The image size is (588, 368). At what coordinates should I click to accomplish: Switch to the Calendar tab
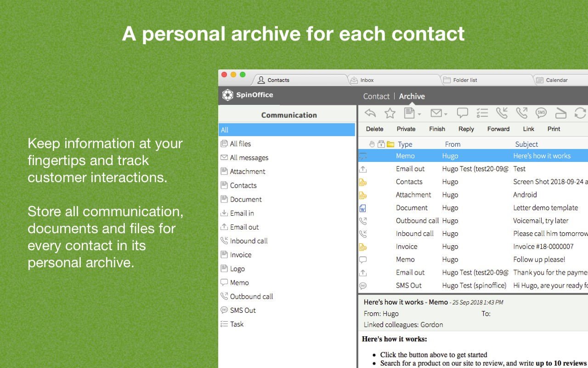point(561,80)
